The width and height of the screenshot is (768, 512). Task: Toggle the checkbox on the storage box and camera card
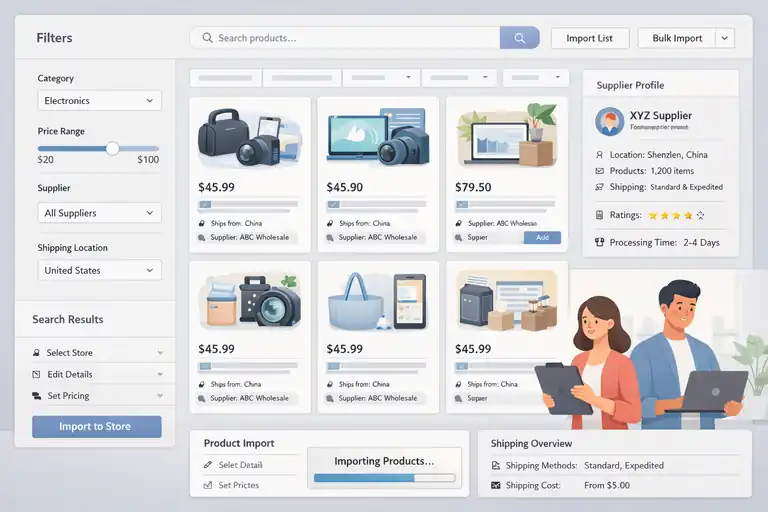click(205, 366)
